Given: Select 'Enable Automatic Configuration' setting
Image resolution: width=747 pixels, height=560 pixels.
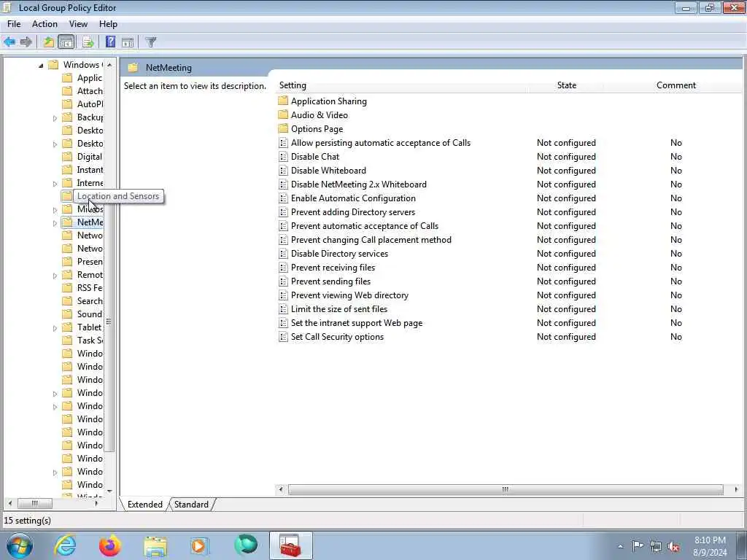Looking at the screenshot, I should (x=353, y=198).
